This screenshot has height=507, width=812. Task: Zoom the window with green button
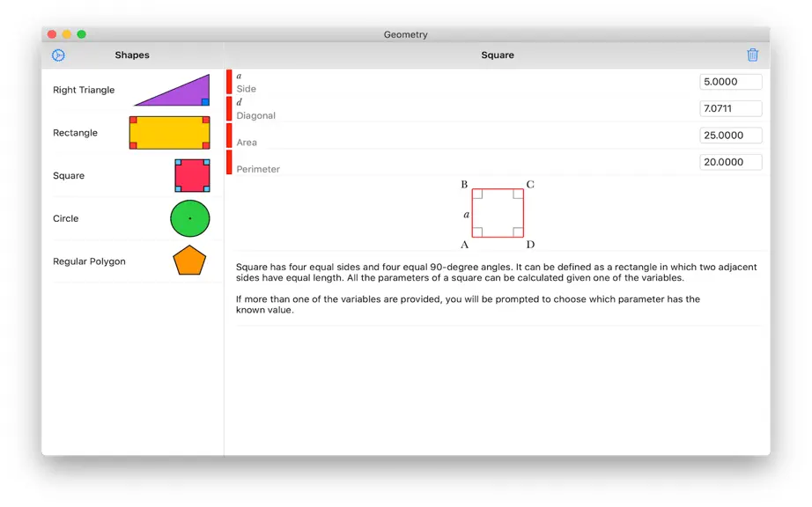pos(81,34)
